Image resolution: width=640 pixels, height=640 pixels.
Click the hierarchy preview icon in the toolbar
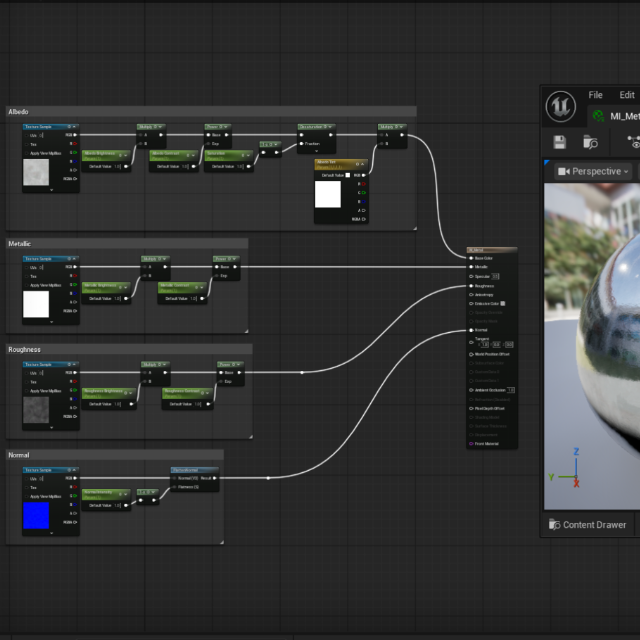[634, 142]
